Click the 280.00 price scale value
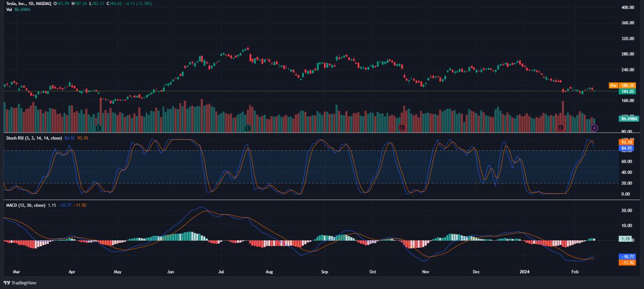The height and width of the screenshot is (289, 644). pyautogui.click(x=628, y=54)
